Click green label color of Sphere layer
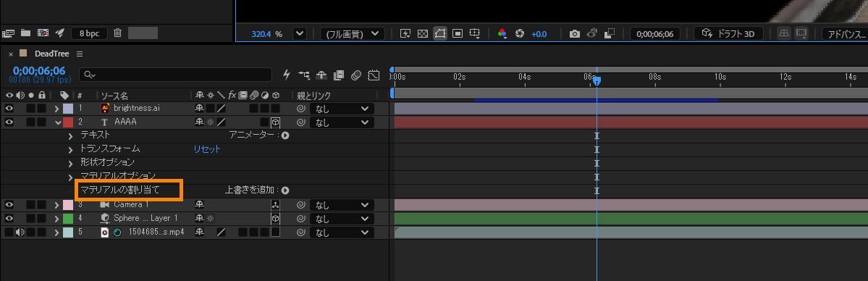Screen dimensions: 868x281 click(x=68, y=219)
